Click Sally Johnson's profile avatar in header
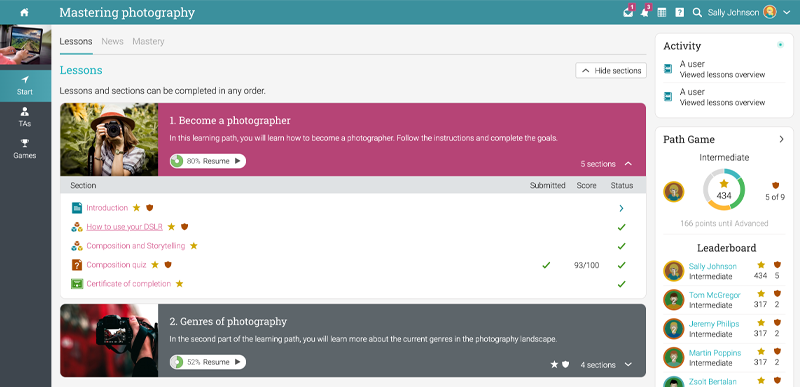 click(x=769, y=12)
